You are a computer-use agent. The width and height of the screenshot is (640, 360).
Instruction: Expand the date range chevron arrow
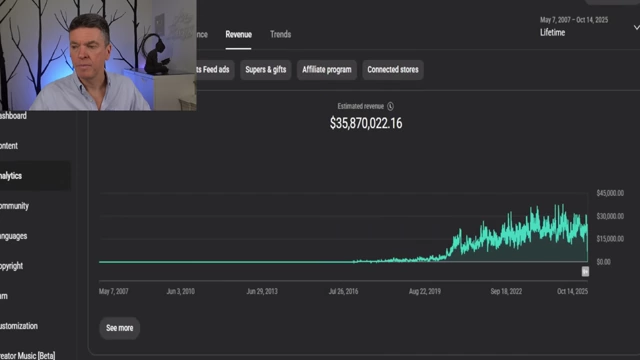point(636,27)
